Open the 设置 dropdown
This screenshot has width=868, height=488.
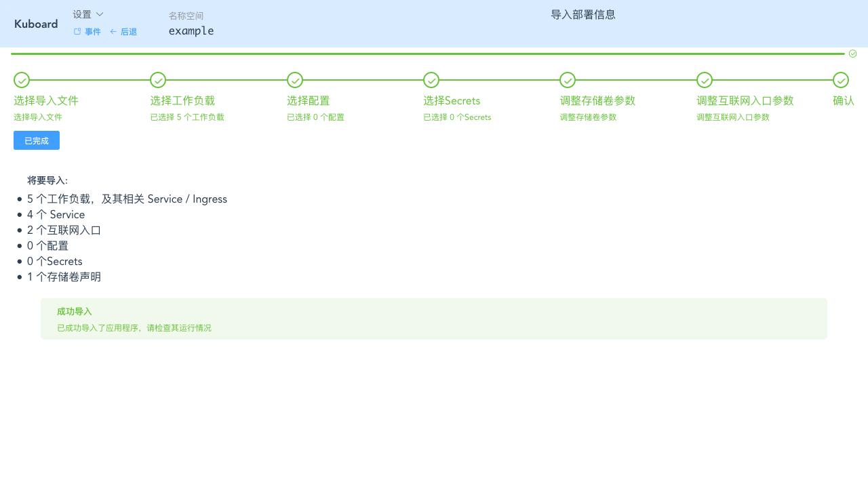(82, 14)
